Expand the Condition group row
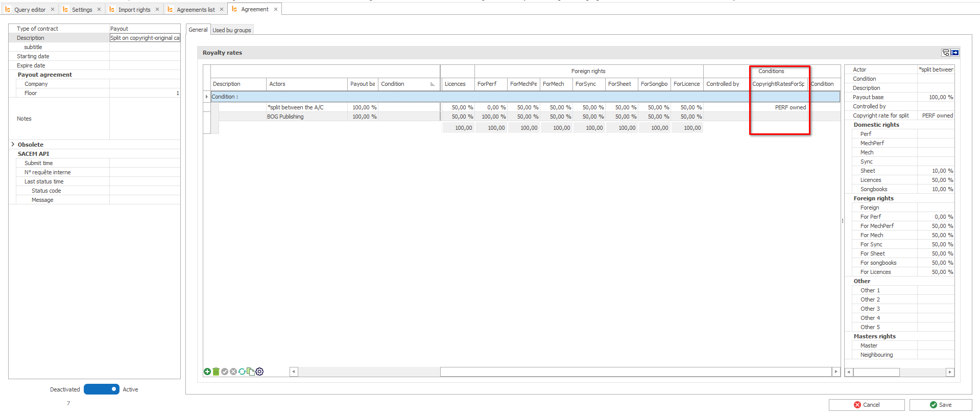This screenshot has width=980, height=416. point(207,97)
